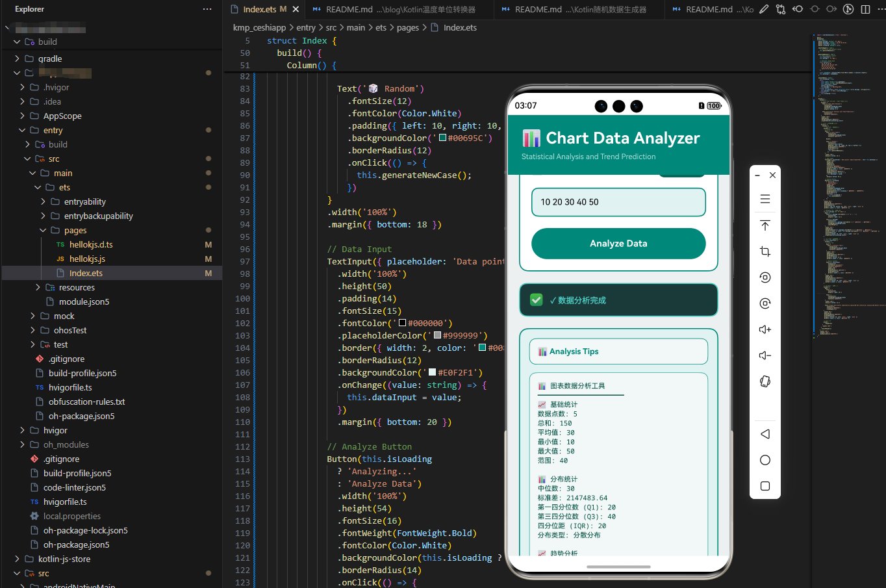Rotate the emulator screen counterclockwise

pos(765,277)
